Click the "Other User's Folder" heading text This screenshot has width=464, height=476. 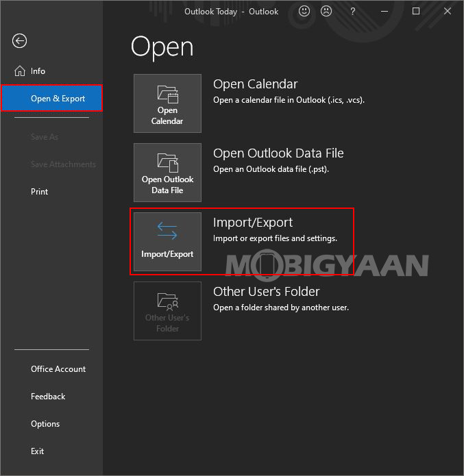(266, 292)
